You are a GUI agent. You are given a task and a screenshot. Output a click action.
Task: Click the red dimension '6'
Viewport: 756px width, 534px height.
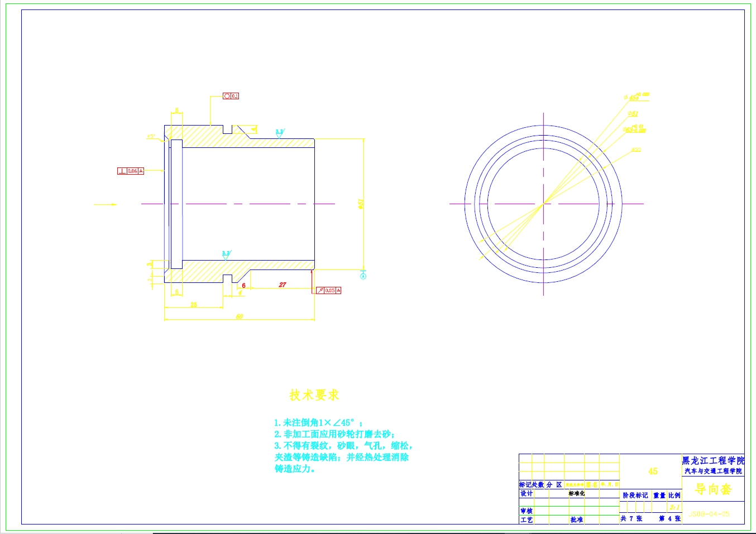click(x=243, y=286)
